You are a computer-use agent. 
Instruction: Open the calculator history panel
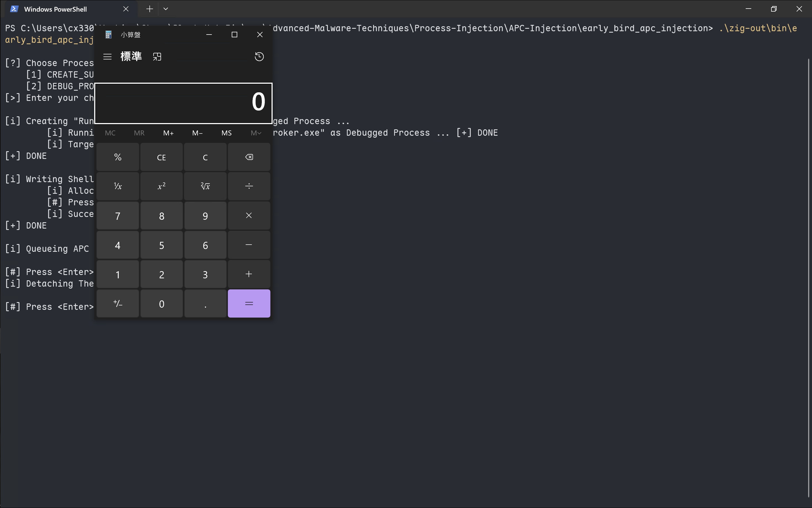click(259, 56)
